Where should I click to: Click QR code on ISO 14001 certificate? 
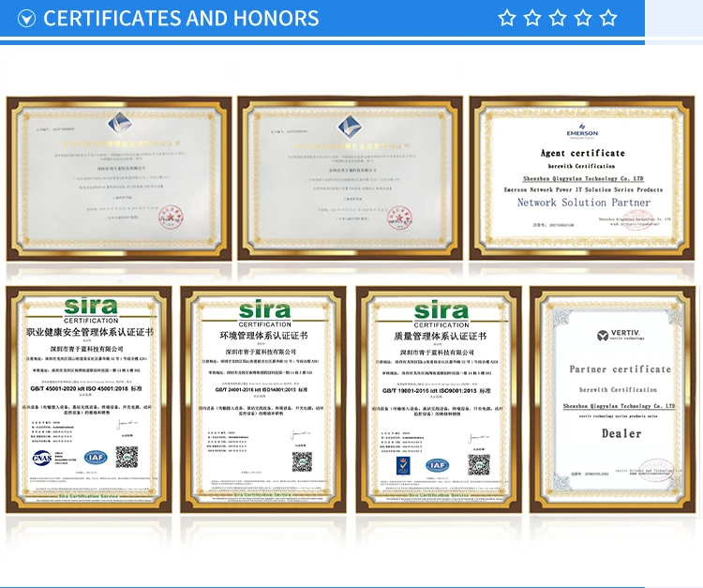tap(302, 461)
